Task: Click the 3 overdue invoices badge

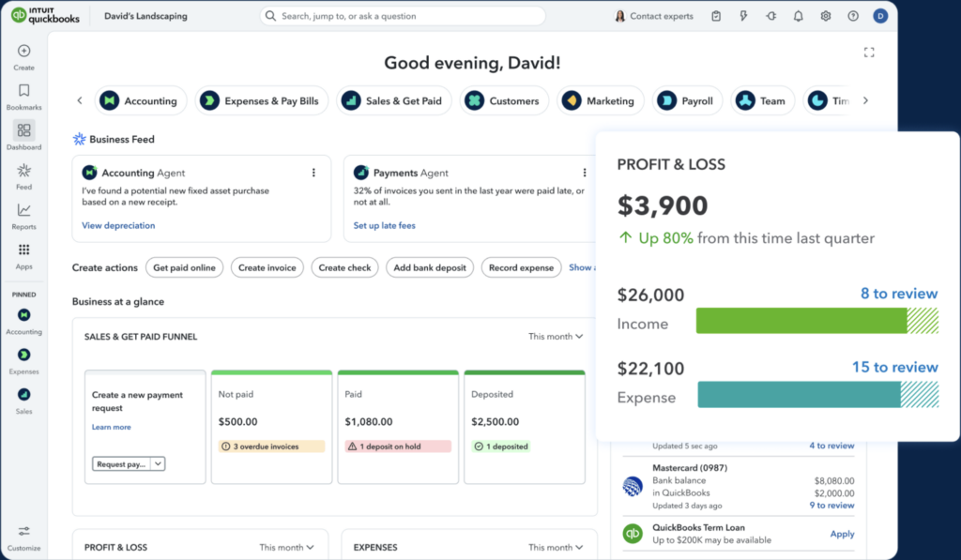Action: click(271, 446)
